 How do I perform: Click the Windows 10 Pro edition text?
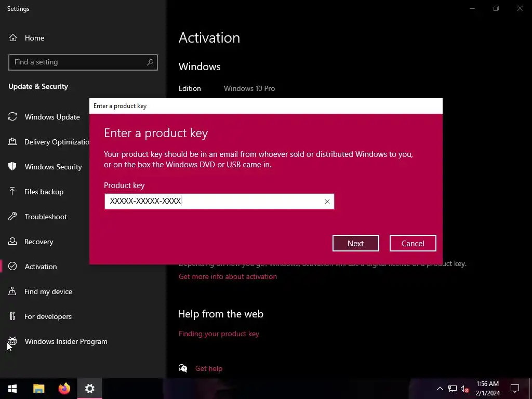click(249, 88)
